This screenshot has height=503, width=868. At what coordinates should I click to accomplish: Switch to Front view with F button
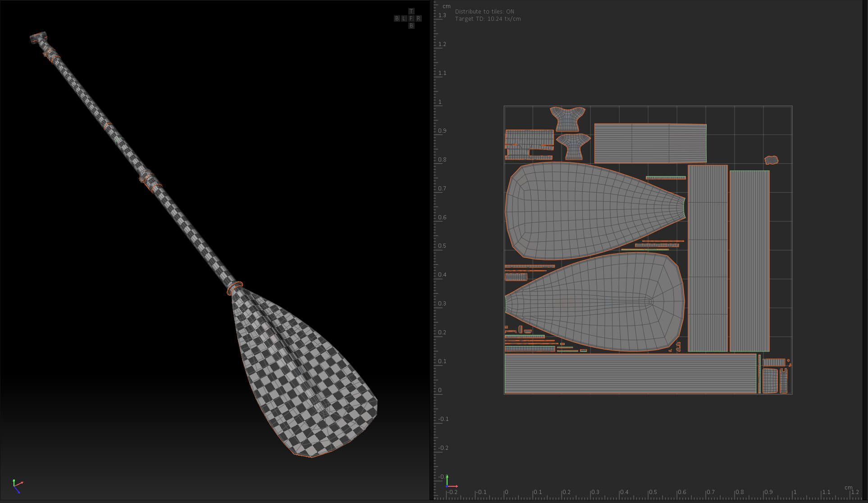coord(411,18)
